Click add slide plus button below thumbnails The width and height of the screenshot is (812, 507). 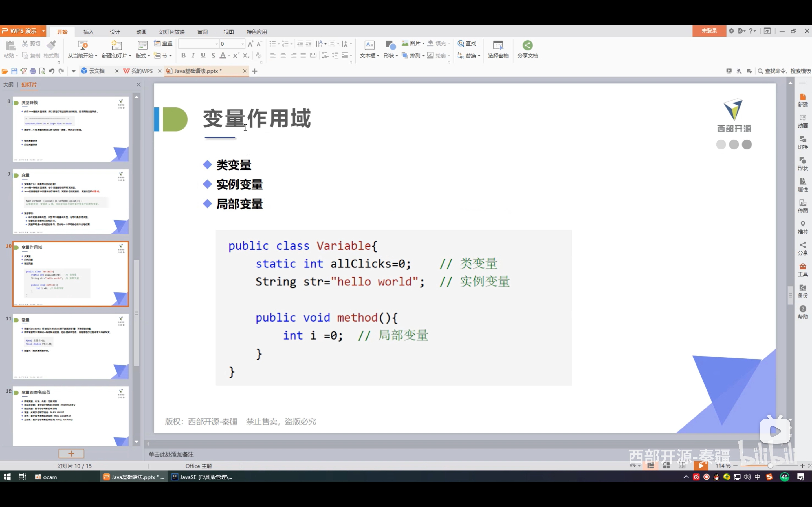pyautogui.click(x=71, y=453)
